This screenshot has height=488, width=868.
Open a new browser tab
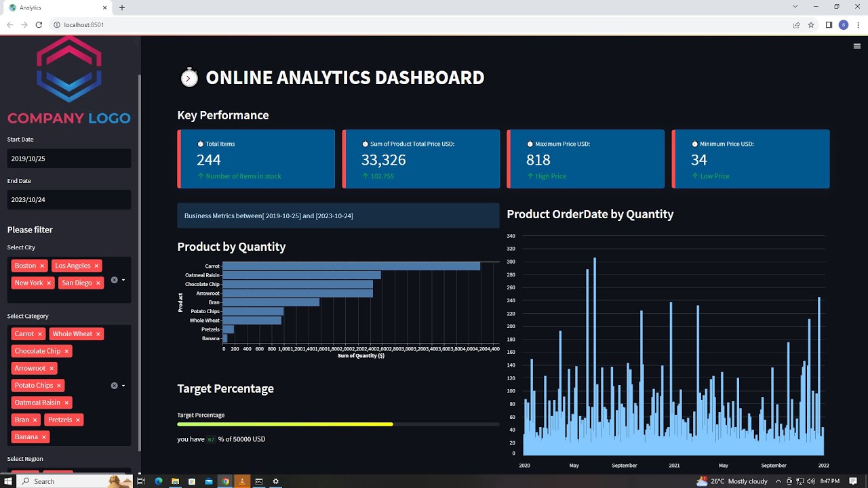(122, 7)
